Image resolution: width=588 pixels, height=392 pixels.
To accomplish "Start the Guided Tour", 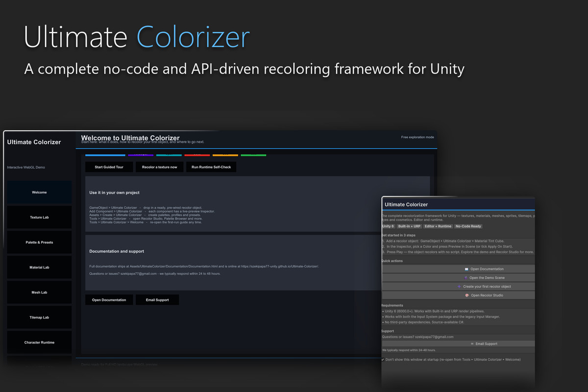I will pos(109,167).
